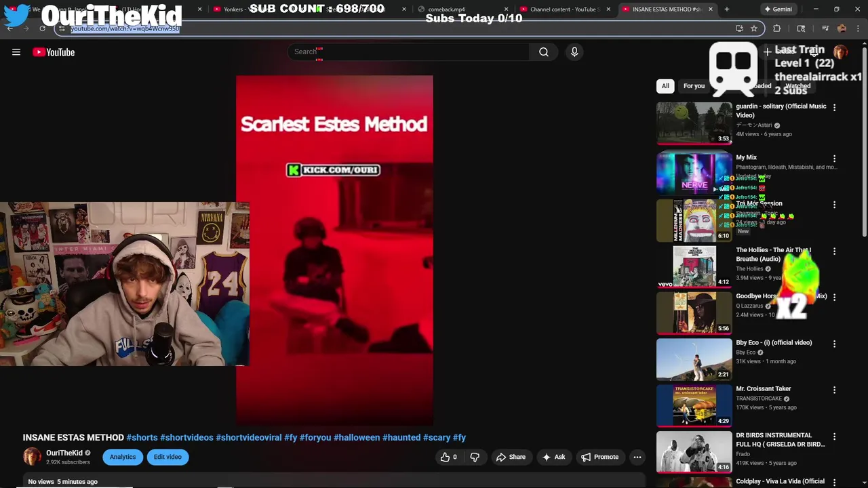Bookmark this page with the star

[753, 28]
